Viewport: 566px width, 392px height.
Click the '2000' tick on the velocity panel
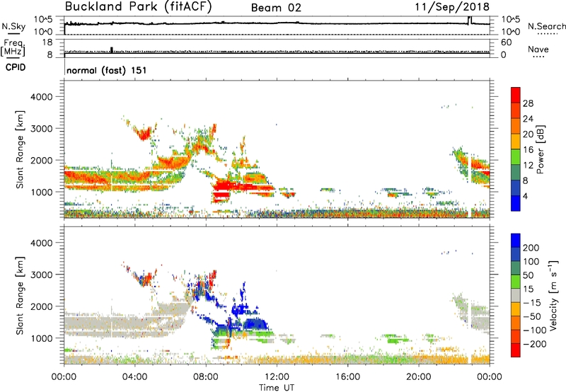42,306
